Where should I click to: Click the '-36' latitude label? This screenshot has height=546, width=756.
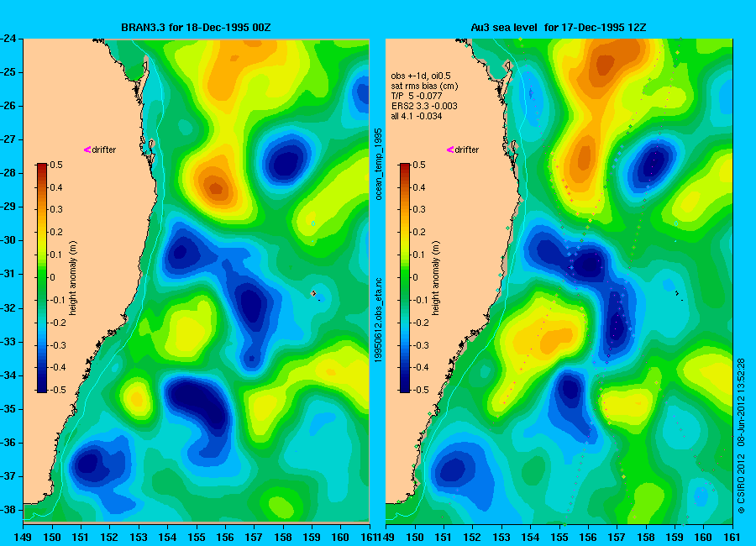pyautogui.click(x=8, y=443)
